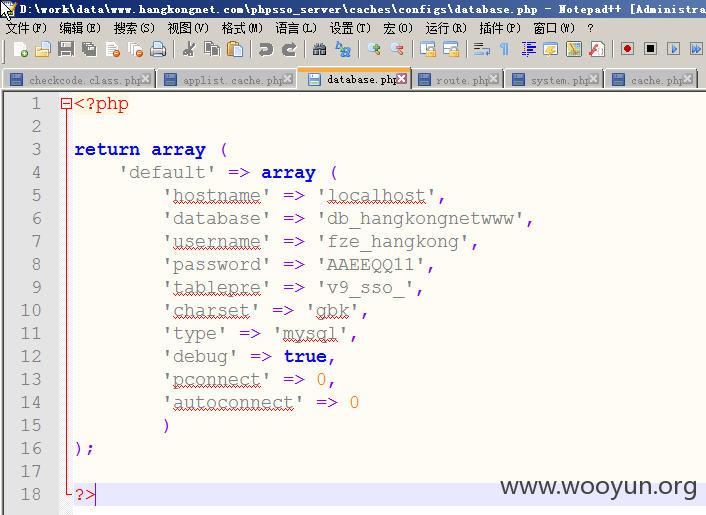Open the 运行(R) menu
The width and height of the screenshot is (706, 515).
(446, 28)
